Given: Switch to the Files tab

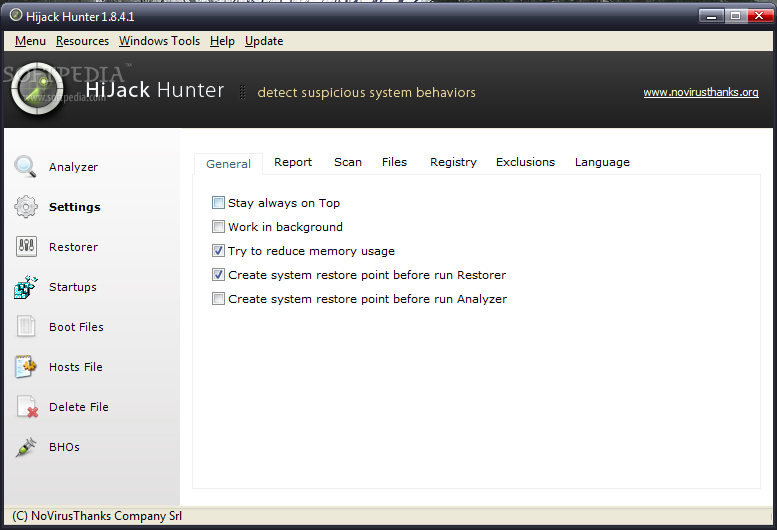Looking at the screenshot, I should pyautogui.click(x=394, y=162).
